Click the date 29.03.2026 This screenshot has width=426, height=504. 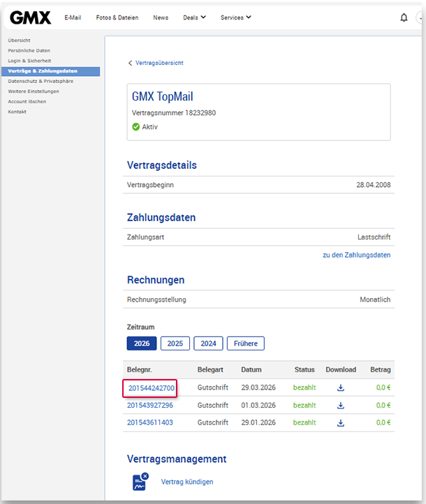258,387
